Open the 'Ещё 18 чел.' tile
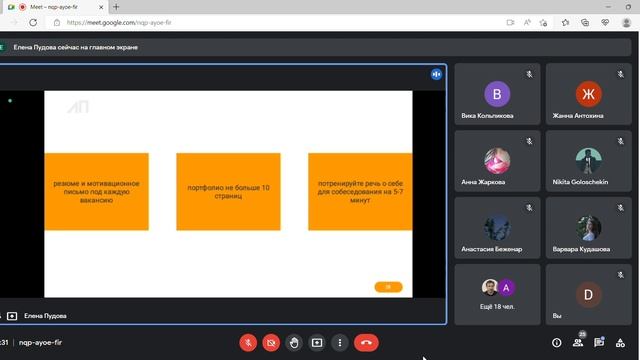The width and height of the screenshot is (640, 360). tap(497, 295)
